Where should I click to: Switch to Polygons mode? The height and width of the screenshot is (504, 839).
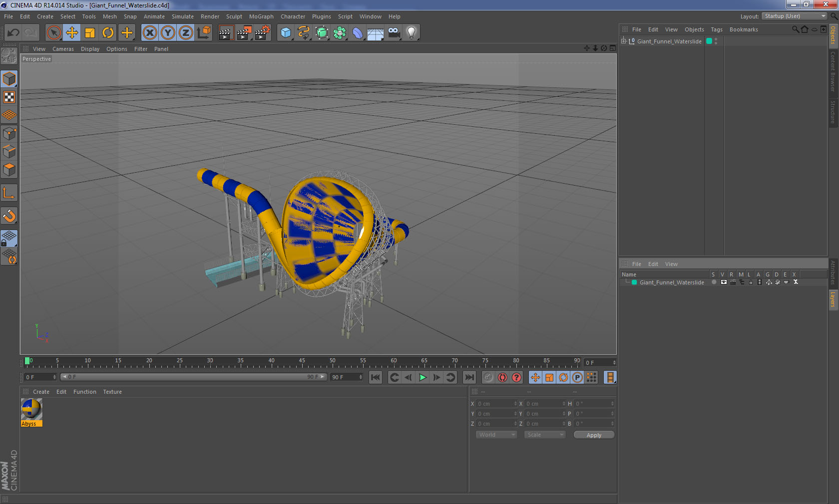tap(9, 170)
